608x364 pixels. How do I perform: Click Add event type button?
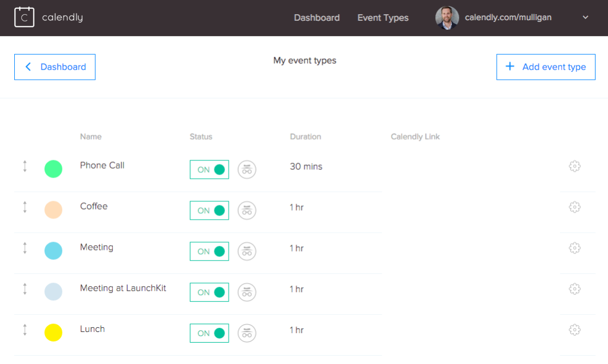click(546, 67)
